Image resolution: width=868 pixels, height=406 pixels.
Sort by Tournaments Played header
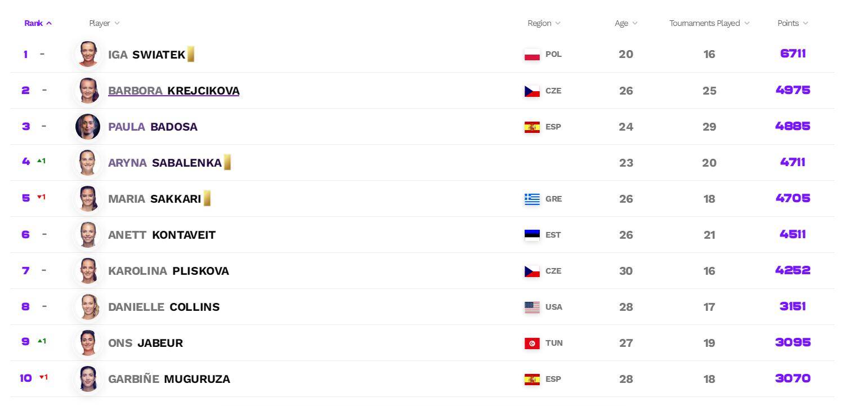(x=709, y=23)
